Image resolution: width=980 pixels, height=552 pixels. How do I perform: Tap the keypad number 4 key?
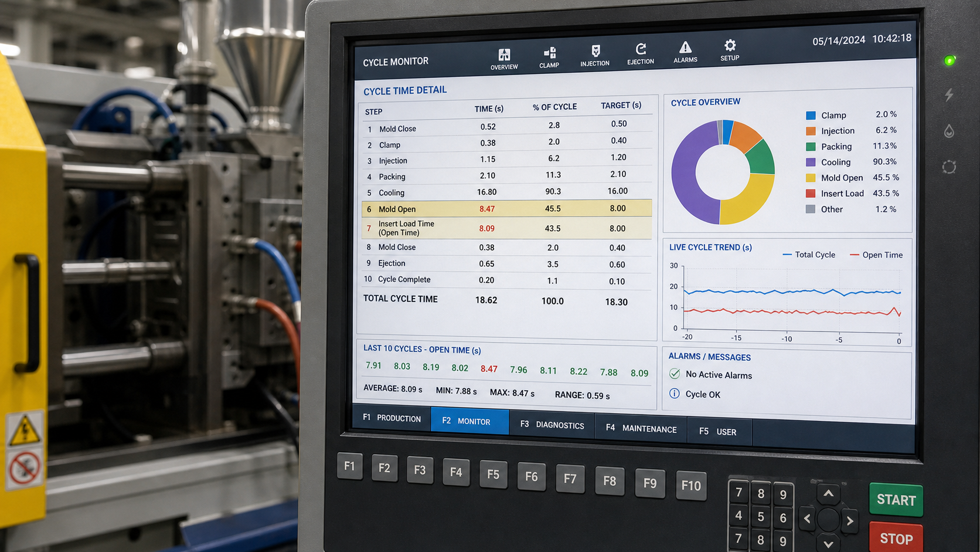739,516
